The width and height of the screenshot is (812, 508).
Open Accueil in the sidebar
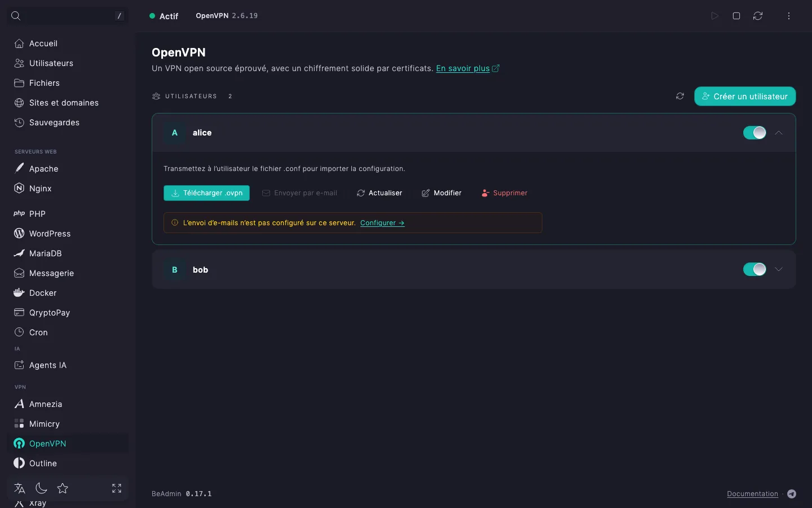pos(68,43)
